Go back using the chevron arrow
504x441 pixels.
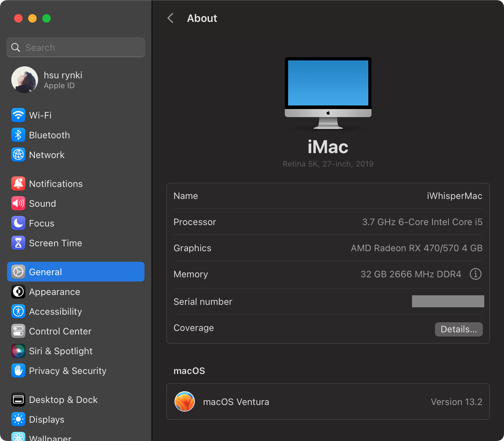pos(171,18)
